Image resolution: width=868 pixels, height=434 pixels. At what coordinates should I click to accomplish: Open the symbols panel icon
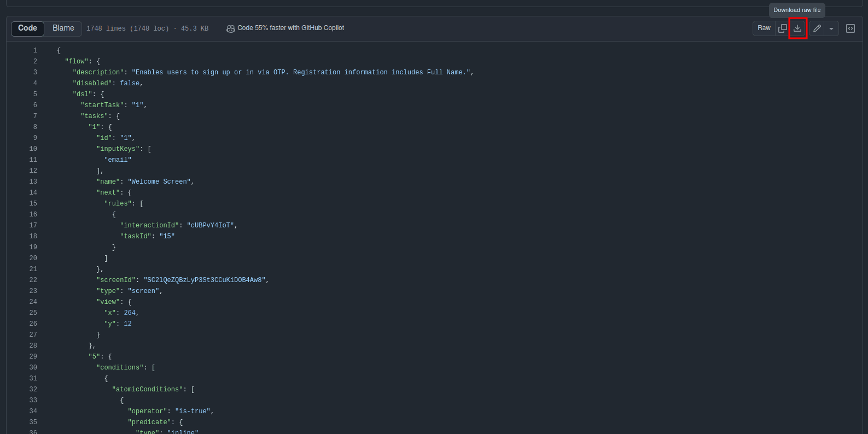(x=850, y=28)
